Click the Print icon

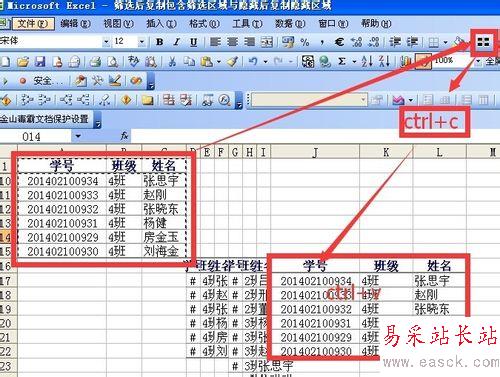(x=96, y=62)
